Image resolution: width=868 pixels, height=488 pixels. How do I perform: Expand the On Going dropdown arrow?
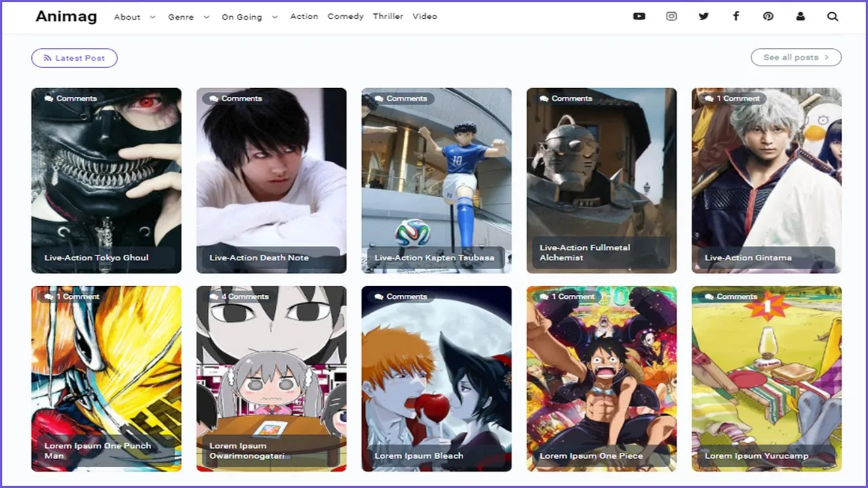click(275, 17)
